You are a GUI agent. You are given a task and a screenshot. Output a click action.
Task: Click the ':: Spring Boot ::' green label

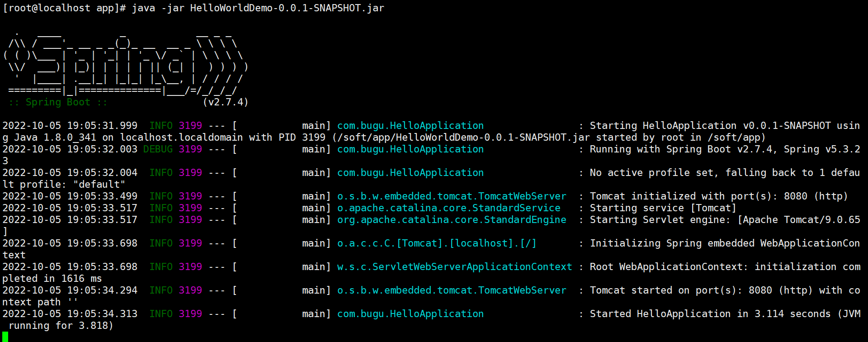58,102
